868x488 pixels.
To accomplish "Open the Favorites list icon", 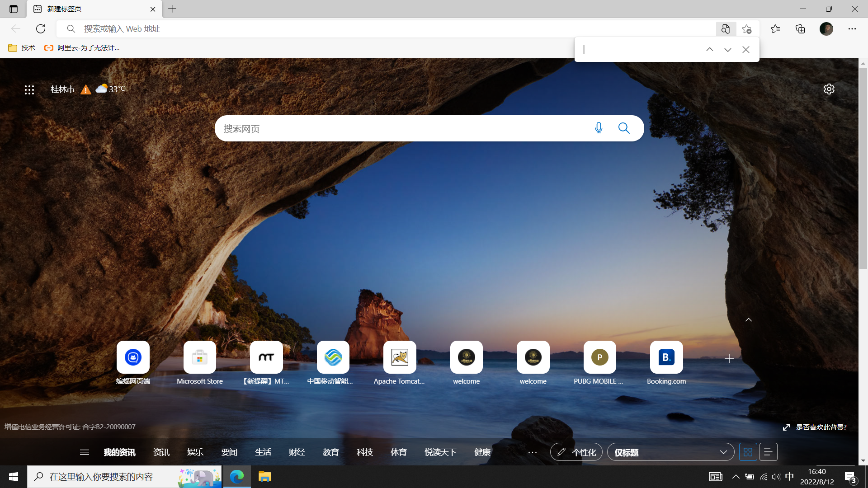I will [775, 29].
